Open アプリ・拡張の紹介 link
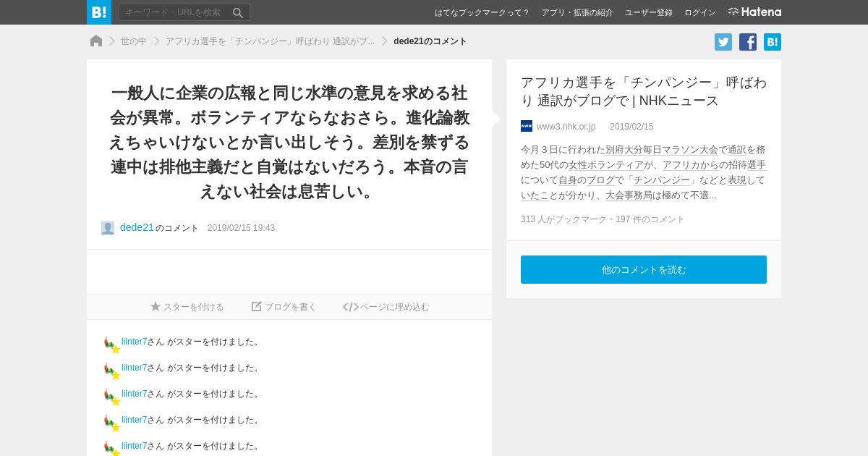 (x=577, y=12)
